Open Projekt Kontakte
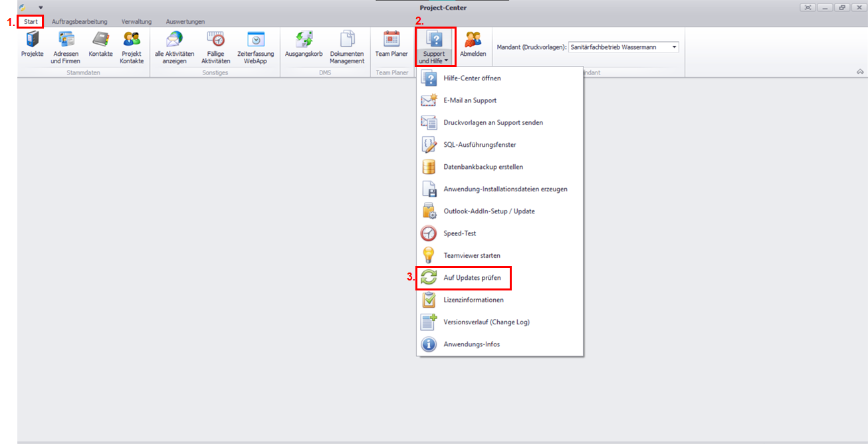 coord(132,47)
